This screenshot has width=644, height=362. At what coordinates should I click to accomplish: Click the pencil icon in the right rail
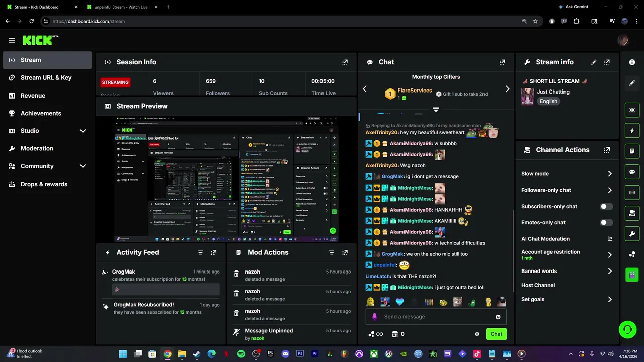(x=632, y=83)
